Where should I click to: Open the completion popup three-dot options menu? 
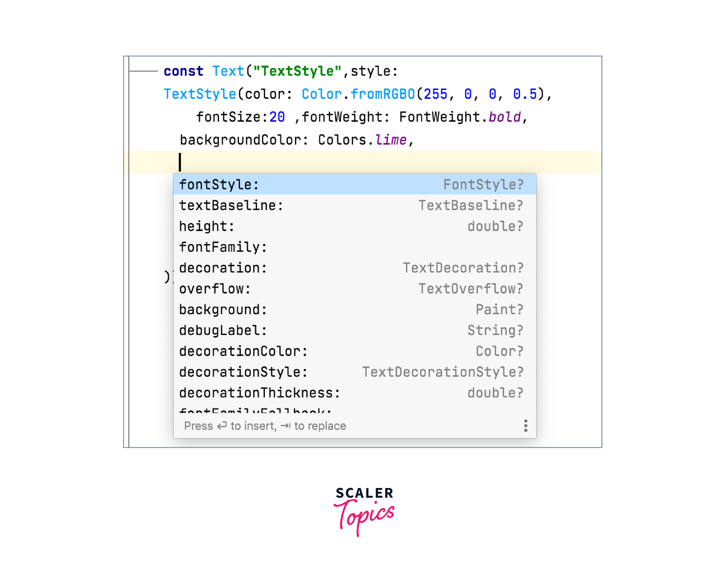click(x=525, y=426)
